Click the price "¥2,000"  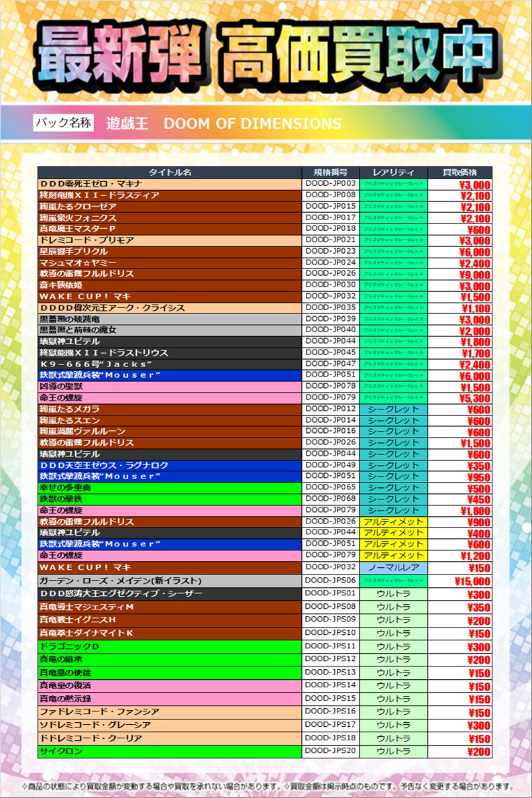coord(474,332)
